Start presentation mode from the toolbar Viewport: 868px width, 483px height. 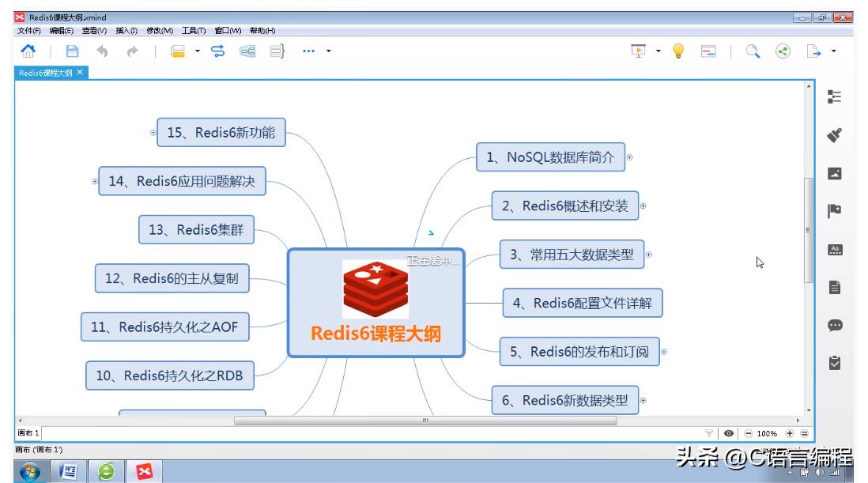coord(636,51)
